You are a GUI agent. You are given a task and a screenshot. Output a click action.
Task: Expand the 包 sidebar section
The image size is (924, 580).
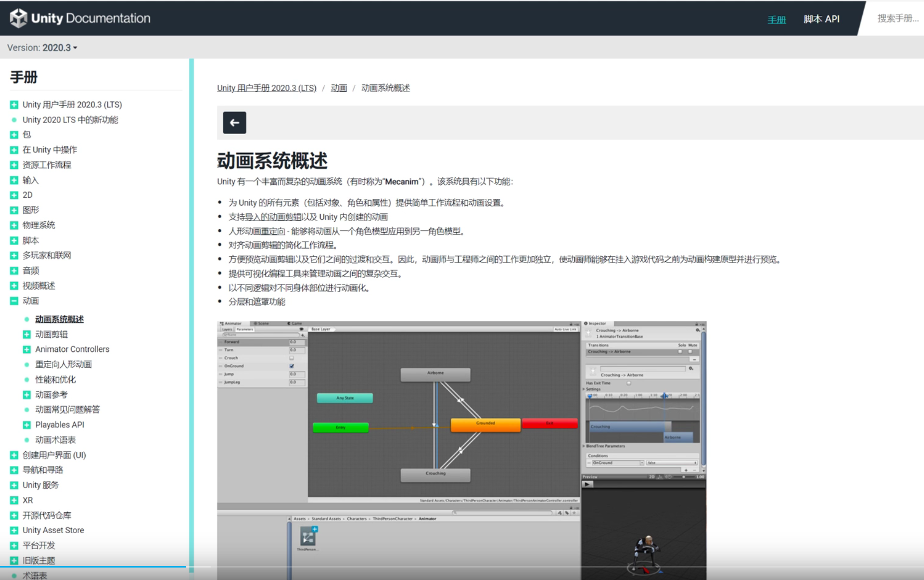[x=14, y=135]
